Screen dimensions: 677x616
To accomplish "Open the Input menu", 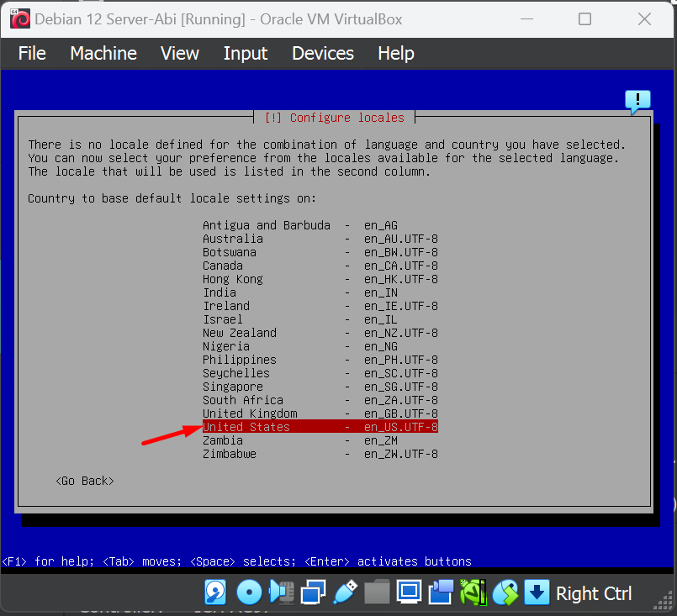I will tap(246, 54).
